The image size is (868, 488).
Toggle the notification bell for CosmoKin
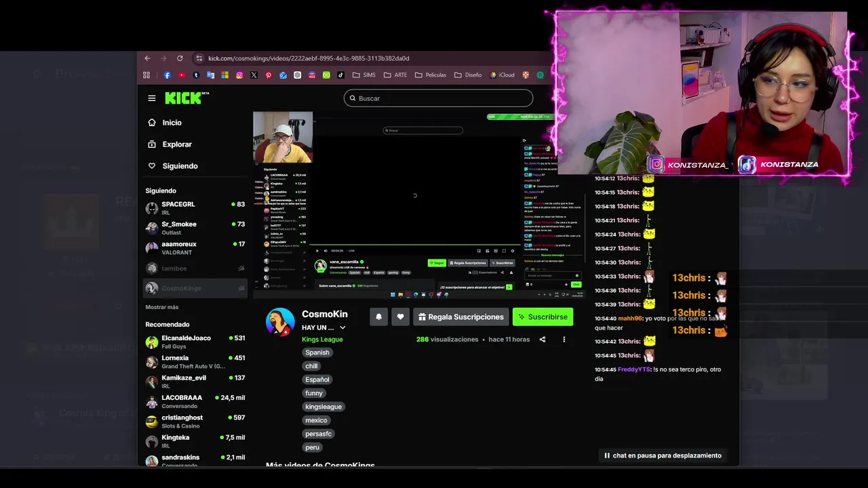point(378,317)
